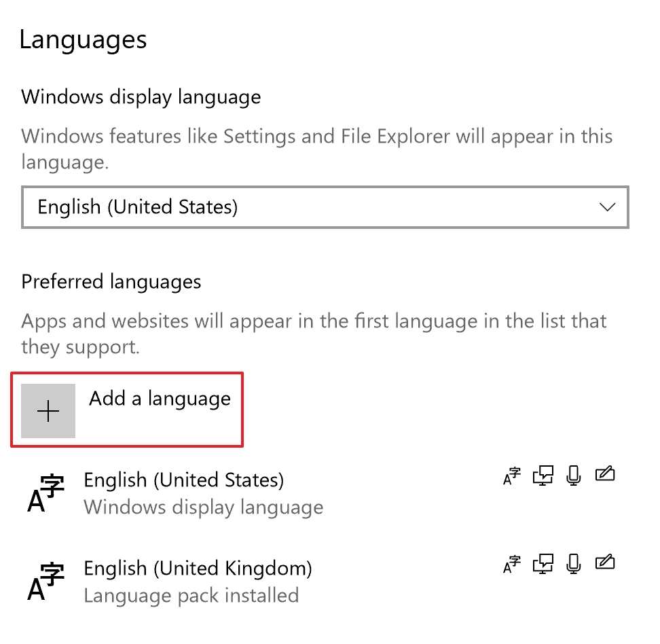Click display language feature icon for English (United States)

[512, 477]
